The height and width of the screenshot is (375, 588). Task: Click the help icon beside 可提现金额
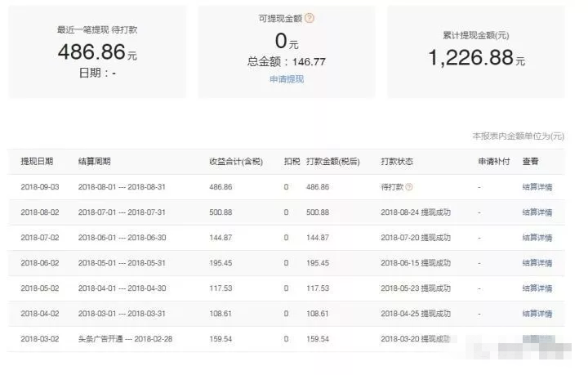point(310,18)
